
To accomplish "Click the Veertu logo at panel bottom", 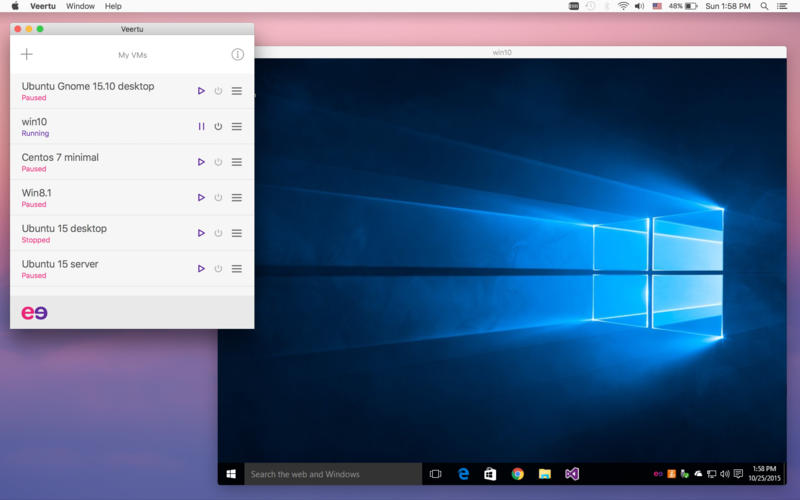I will (x=34, y=313).
